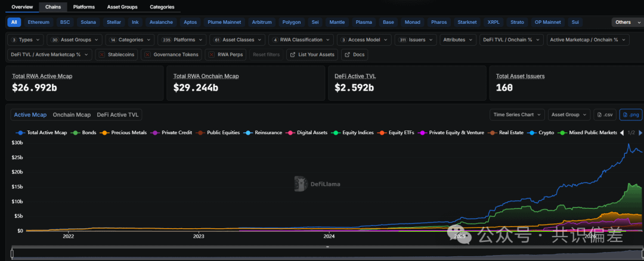Filter by Ethereum chain

[x=39, y=22]
